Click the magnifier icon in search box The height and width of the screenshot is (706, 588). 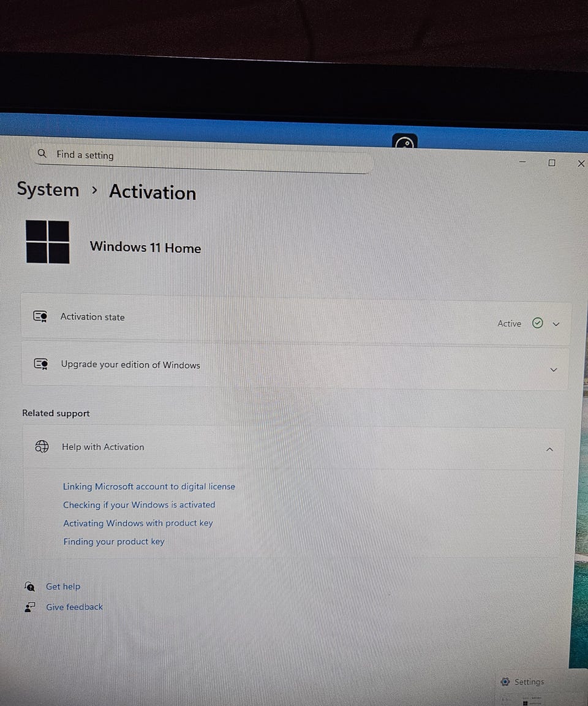[42, 154]
